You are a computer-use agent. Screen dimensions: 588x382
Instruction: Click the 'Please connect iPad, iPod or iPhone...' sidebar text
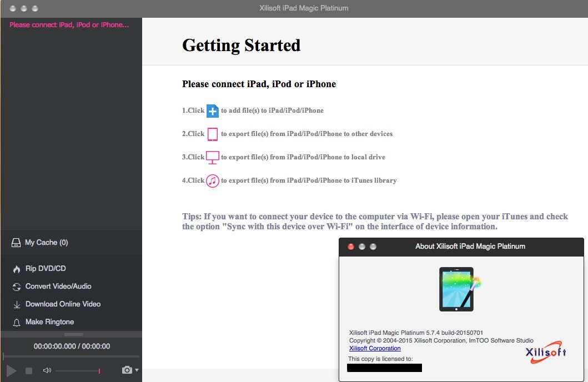(x=69, y=25)
